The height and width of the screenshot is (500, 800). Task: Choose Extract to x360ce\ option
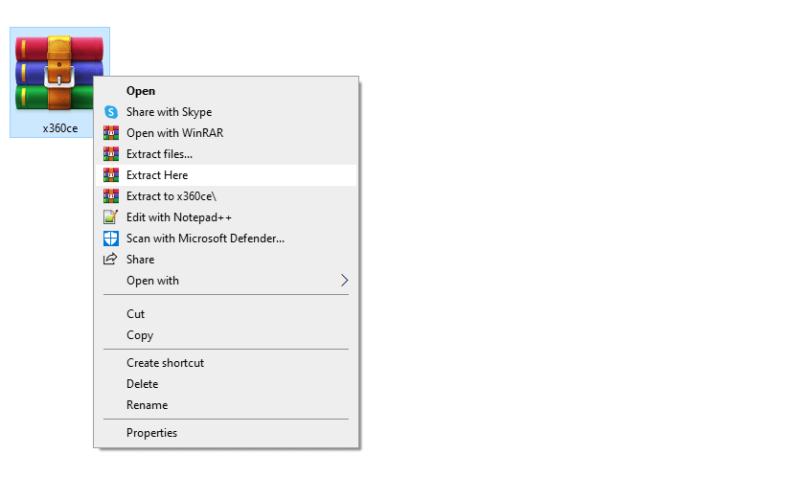coord(226,196)
